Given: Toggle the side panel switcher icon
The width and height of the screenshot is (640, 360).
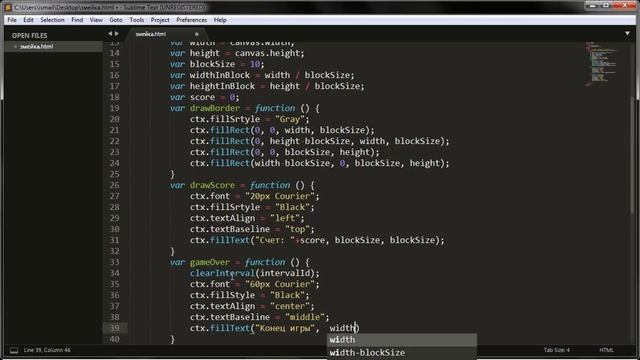Looking at the screenshot, I should point(14,350).
